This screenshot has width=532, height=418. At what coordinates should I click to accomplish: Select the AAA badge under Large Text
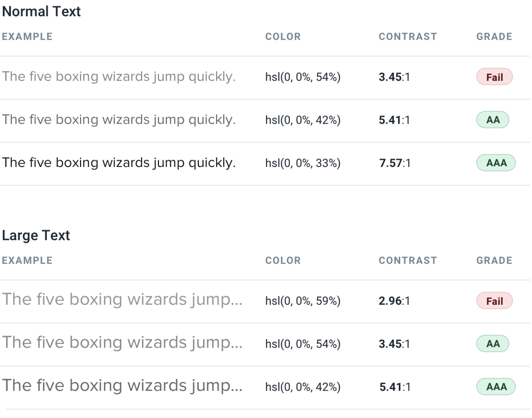[x=496, y=387]
